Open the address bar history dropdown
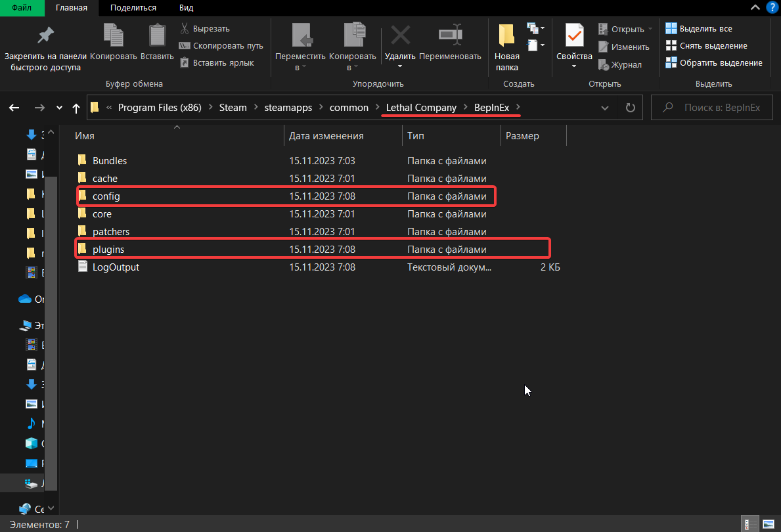 pyautogui.click(x=605, y=108)
